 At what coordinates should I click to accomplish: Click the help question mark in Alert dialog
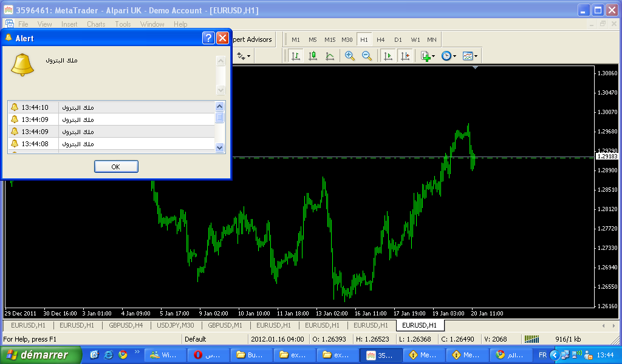[x=208, y=38]
